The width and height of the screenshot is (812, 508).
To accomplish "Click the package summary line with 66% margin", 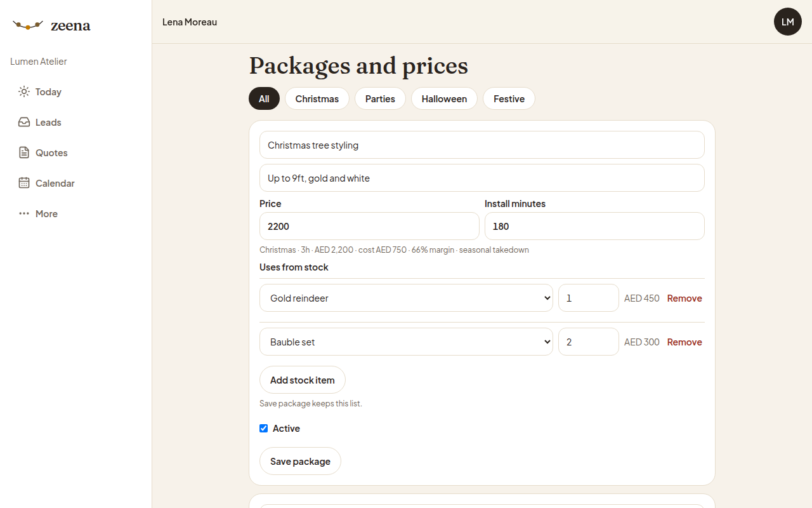I will point(394,250).
